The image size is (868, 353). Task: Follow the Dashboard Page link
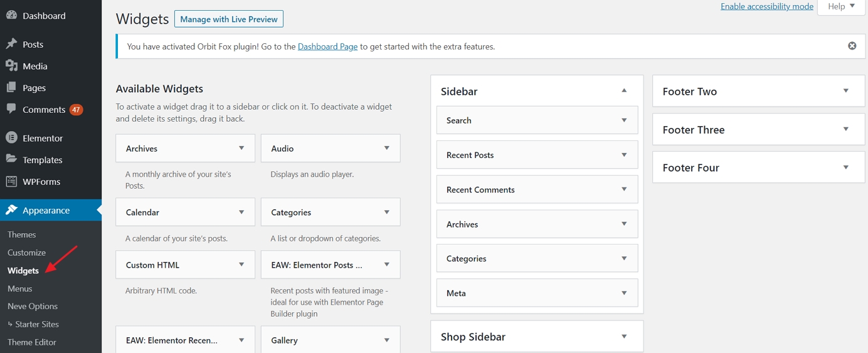point(327,46)
